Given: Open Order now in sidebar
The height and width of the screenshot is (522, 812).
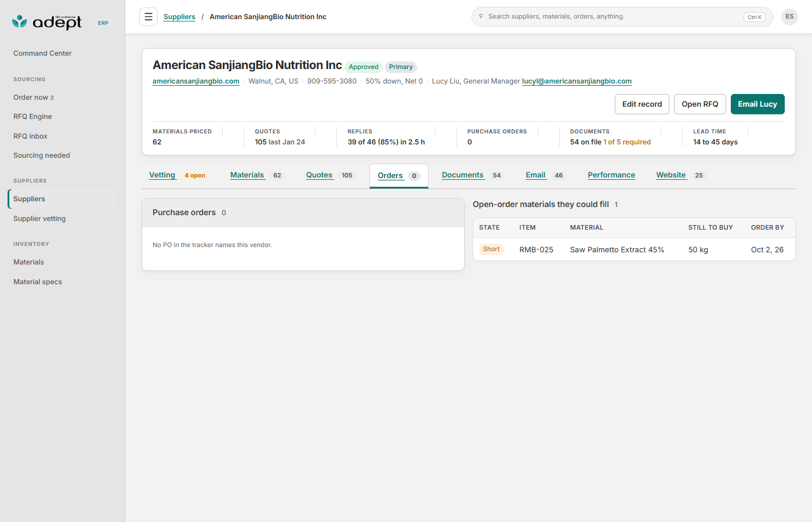Looking at the screenshot, I should [x=63, y=97].
